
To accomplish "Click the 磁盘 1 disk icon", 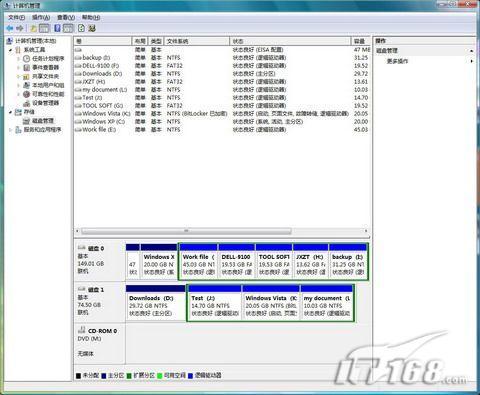I will pos(82,289).
